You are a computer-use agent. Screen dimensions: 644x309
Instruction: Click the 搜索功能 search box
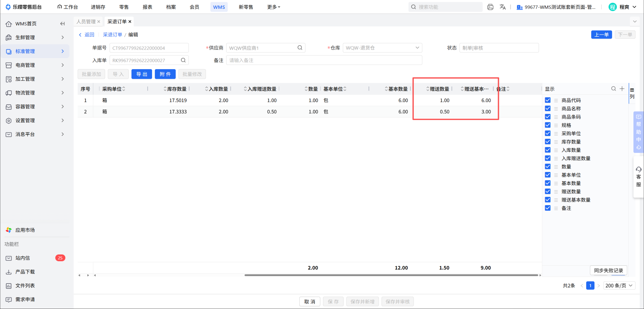pos(446,7)
